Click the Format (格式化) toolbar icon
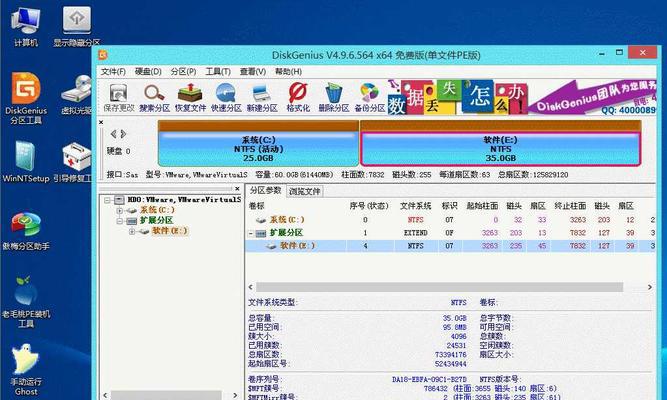Screen dimensions: 667x400 click(298, 98)
